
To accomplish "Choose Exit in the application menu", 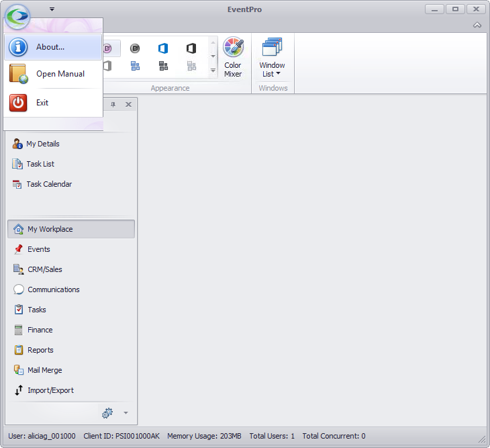I will [53, 103].
